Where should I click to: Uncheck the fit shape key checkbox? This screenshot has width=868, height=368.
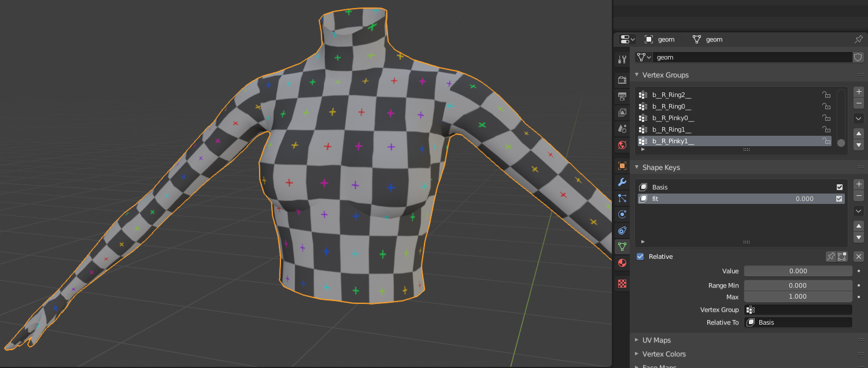point(840,199)
